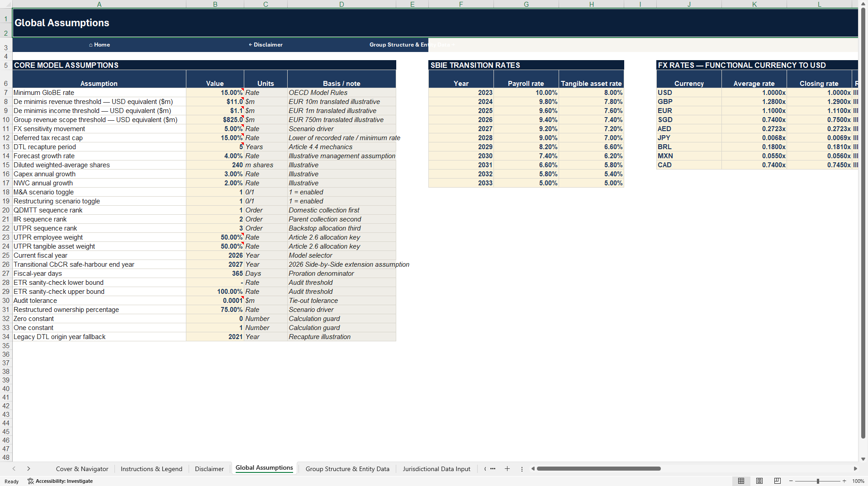The image size is (868, 486).
Task: Open the Instructions & Legend tab
Action: tap(152, 469)
